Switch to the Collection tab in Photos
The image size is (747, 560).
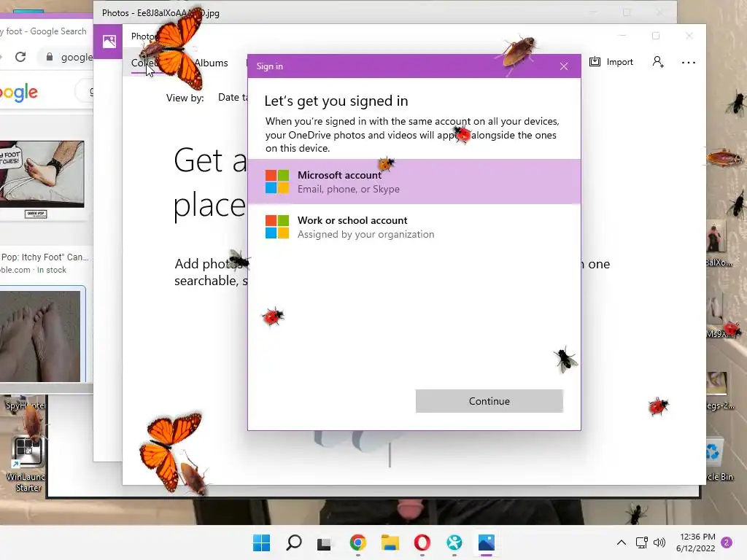click(x=145, y=63)
